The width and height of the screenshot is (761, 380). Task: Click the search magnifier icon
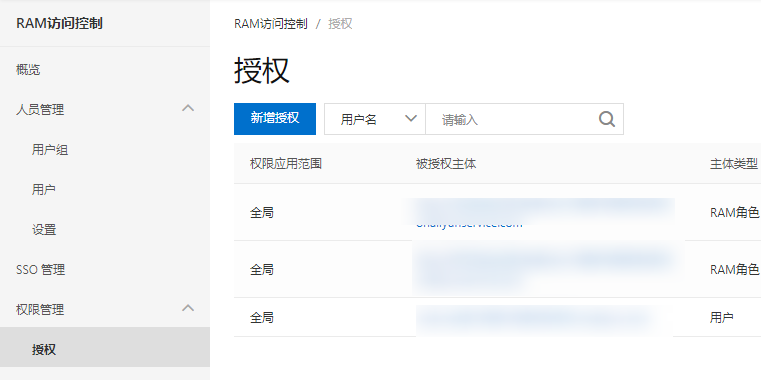(607, 119)
